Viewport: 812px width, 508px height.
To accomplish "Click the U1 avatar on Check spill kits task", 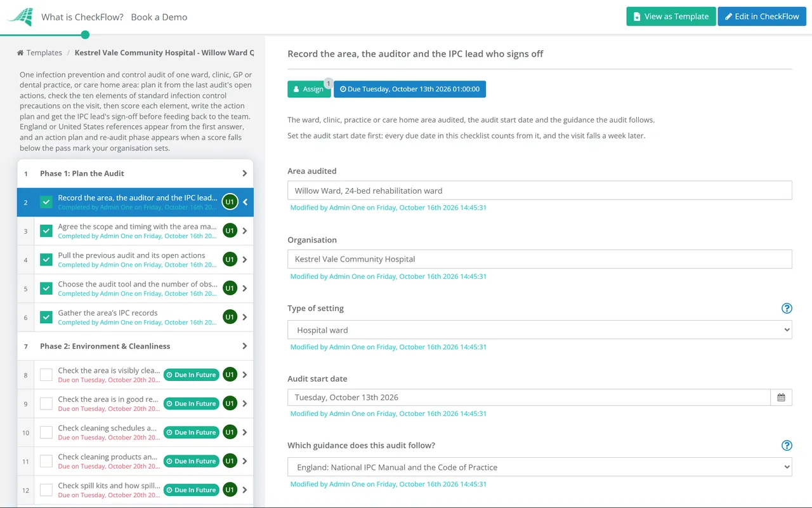I will [230, 490].
